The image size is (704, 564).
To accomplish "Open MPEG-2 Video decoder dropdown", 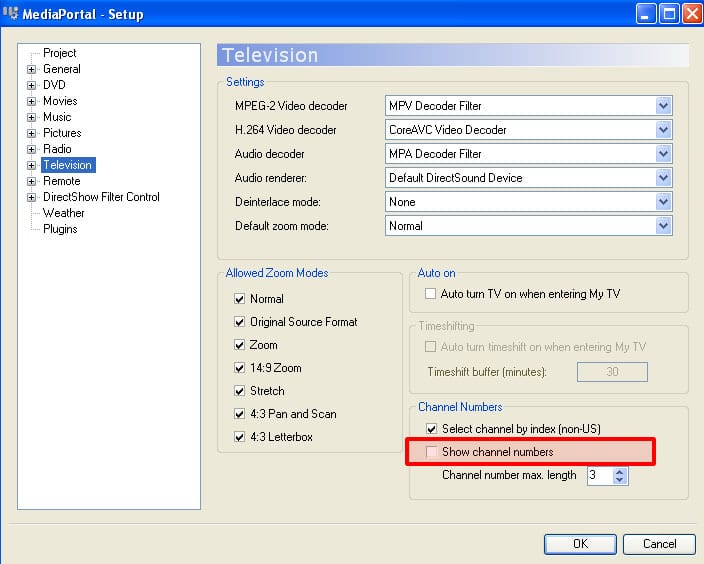I will coord(663,106).
